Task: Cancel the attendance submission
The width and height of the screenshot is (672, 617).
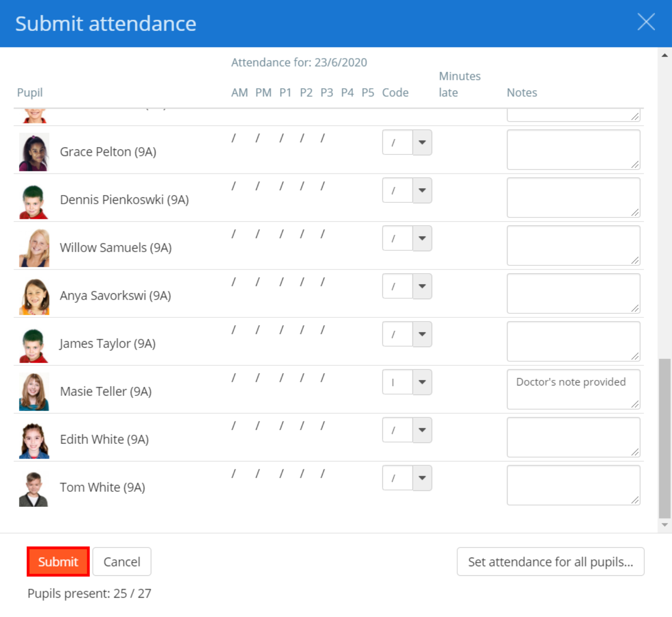Action: (122, 561)
